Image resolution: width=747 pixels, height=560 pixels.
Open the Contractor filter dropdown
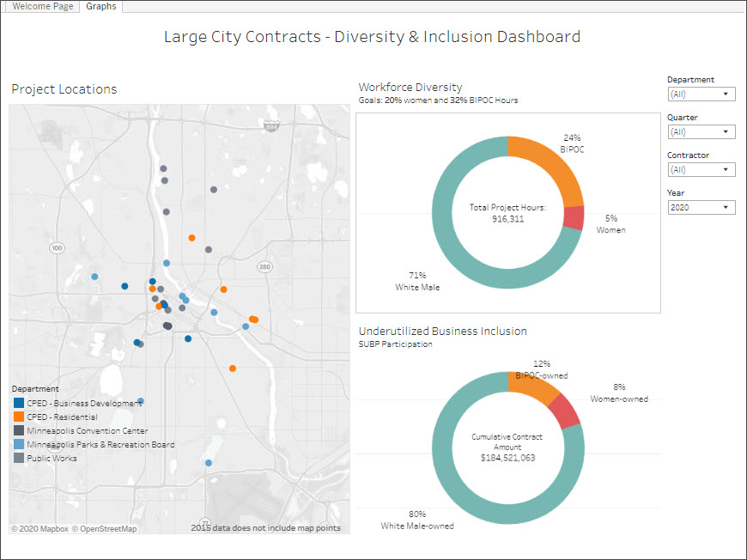(x=701, y=170)
